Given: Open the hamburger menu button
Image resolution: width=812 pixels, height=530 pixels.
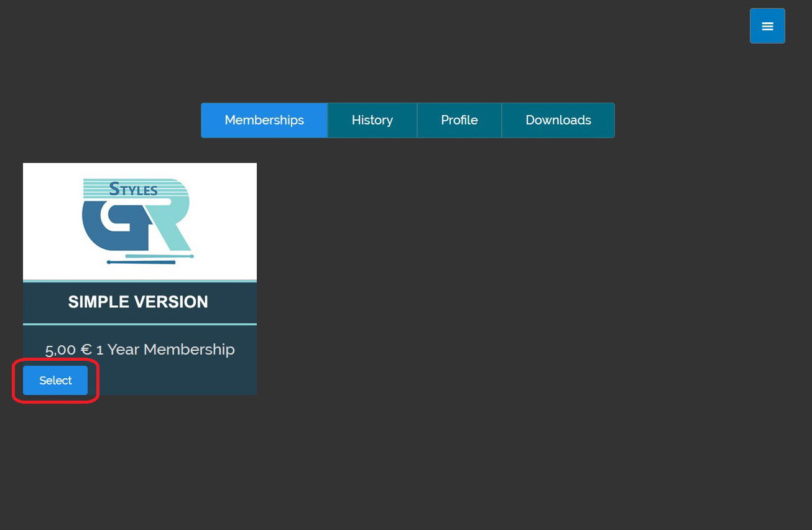Looking at the screenshot, I should [x=767, y=26].
